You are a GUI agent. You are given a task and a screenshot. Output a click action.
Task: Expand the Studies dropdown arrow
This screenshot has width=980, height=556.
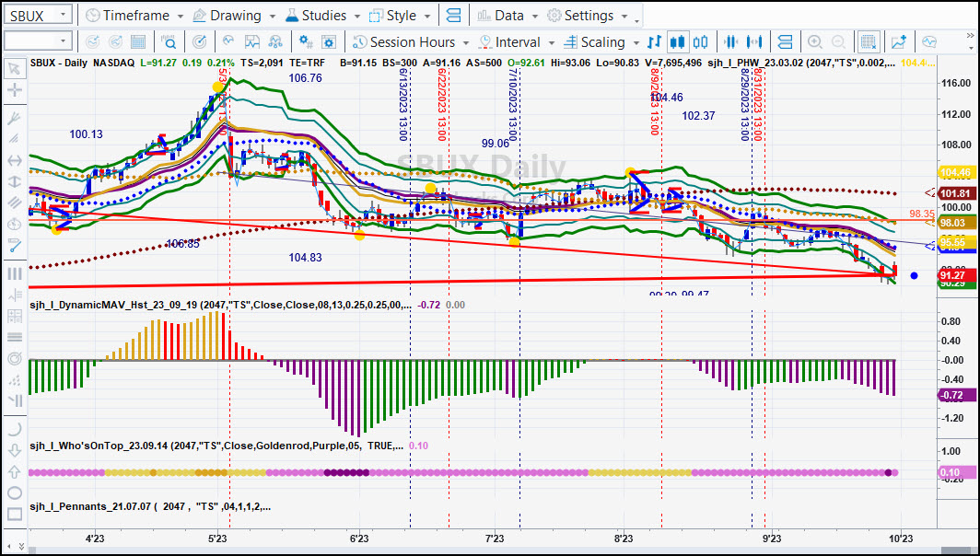356,17
